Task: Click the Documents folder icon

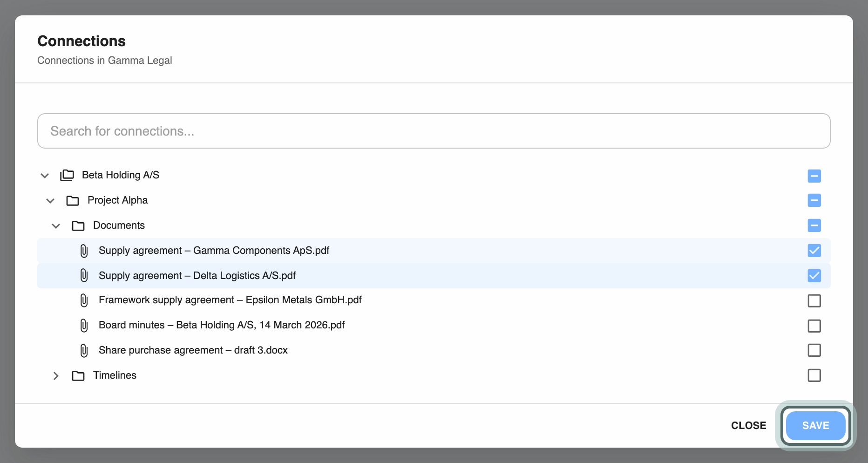Action: [78, 225]
